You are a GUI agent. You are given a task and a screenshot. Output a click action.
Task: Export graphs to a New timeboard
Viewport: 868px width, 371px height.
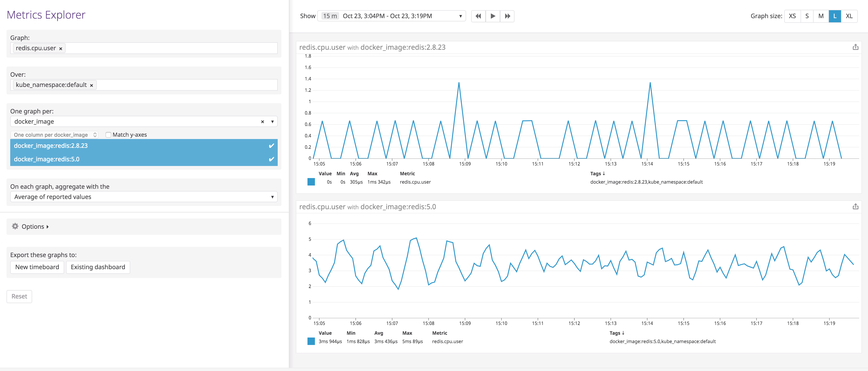[37, 267]
